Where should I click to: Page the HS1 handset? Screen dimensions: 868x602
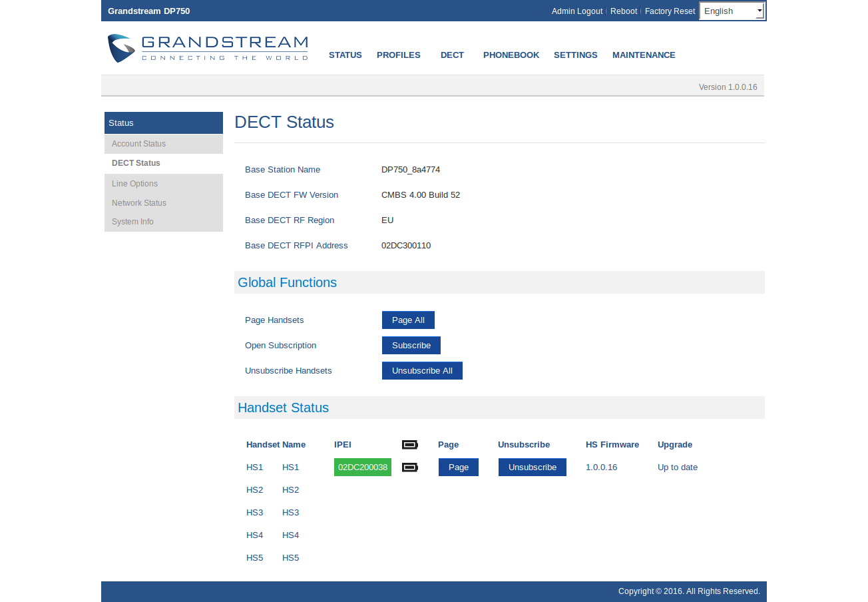(458, 467)
